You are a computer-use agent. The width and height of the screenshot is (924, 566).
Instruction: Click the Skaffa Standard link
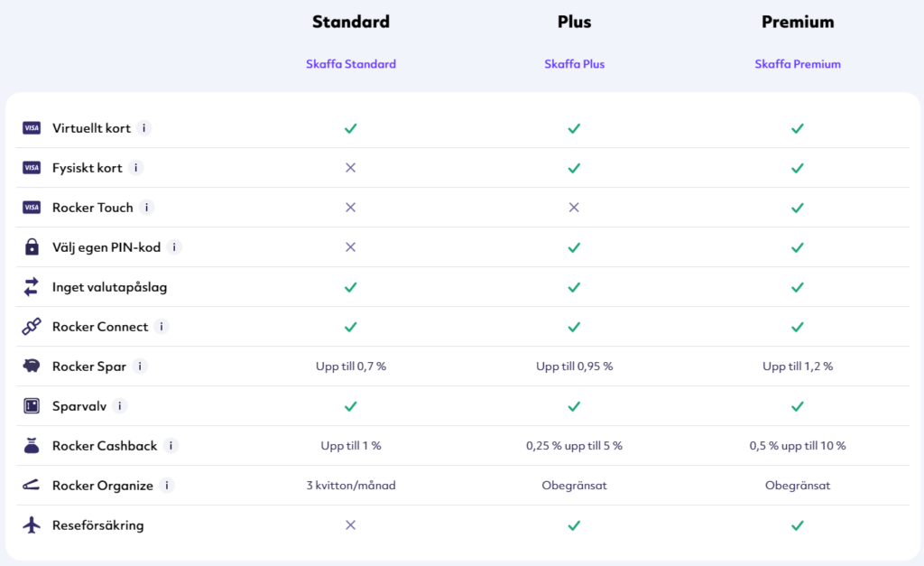click(351, 64)
